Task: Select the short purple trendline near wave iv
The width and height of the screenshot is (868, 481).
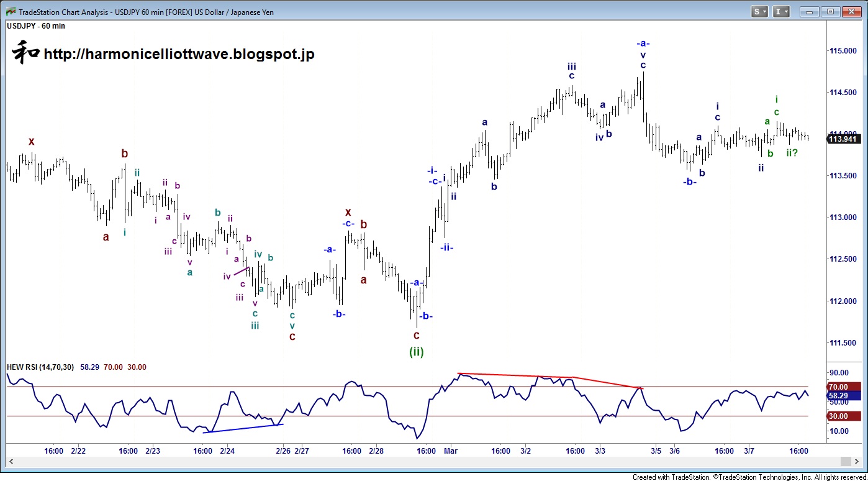Action: [x=242, y=271]
